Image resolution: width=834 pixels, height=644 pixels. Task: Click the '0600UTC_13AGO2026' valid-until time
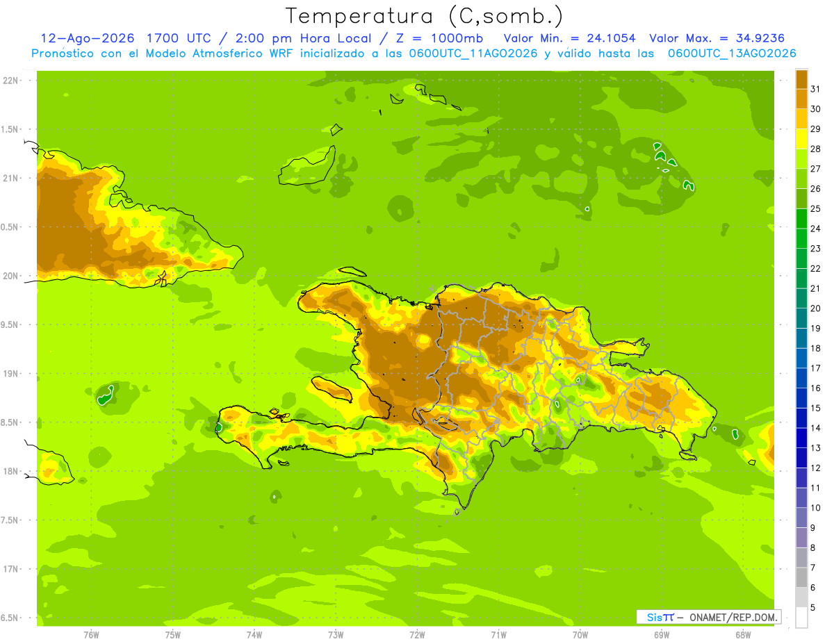(x=732, y=53)
